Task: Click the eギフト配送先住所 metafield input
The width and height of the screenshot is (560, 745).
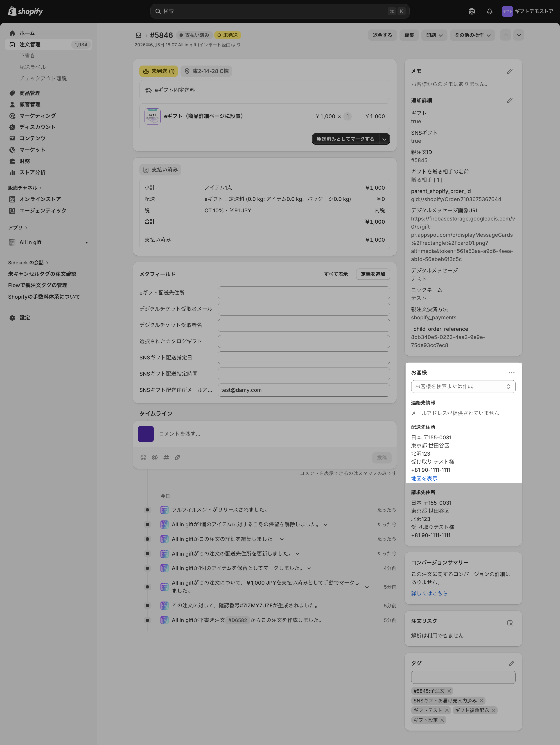Action: [304, 293]
